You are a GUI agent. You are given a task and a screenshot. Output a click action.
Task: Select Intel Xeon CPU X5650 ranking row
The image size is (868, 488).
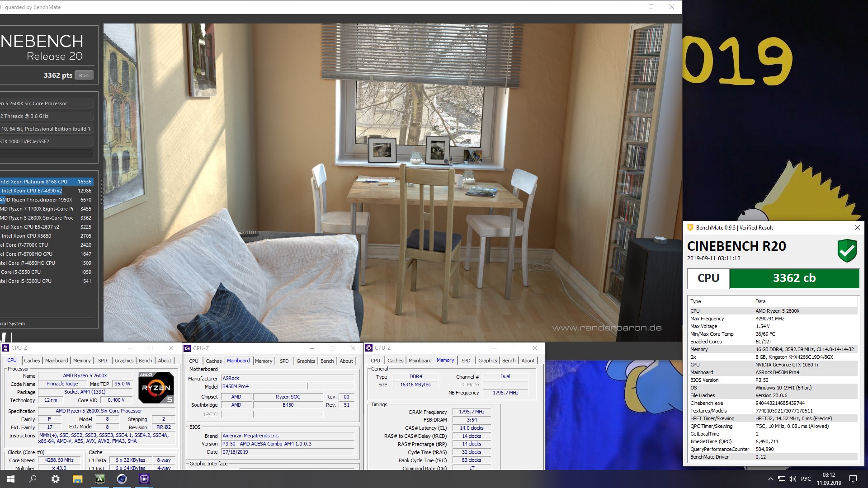tap(47, 236)
